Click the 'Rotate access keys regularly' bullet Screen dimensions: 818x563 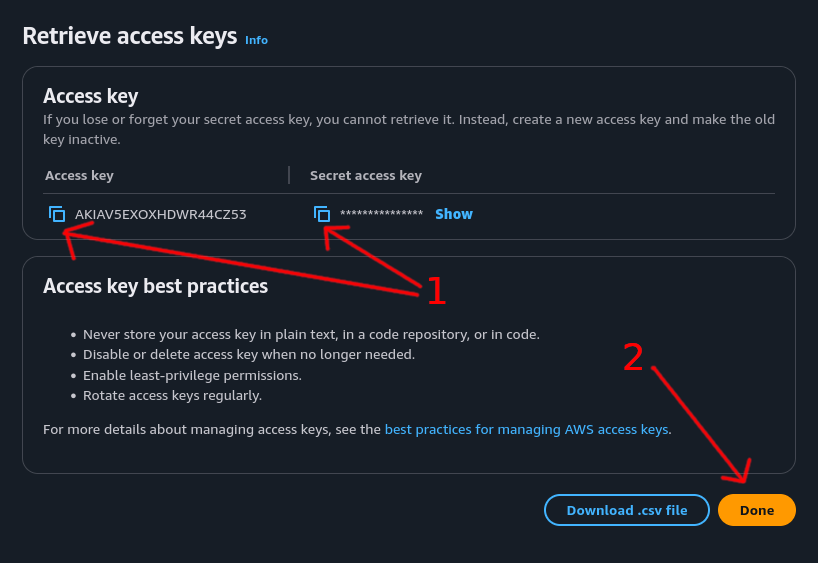(x=172, y=395)
